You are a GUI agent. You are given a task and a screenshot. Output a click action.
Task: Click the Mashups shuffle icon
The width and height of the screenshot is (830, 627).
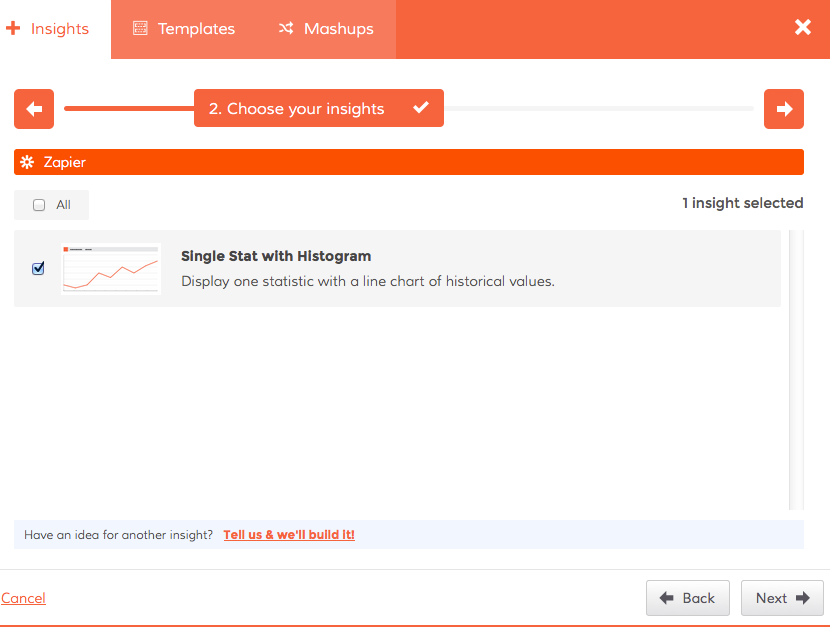286,28
